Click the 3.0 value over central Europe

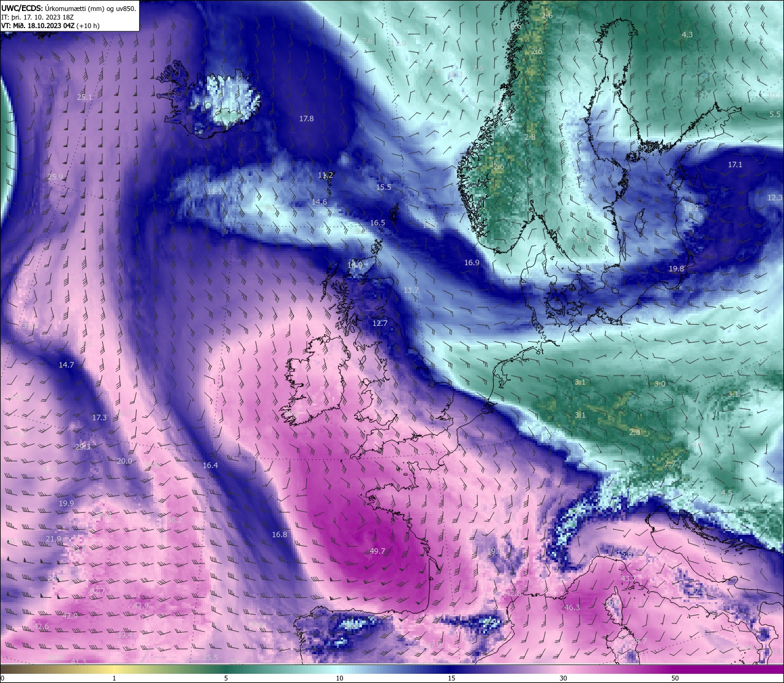click(x=660, y=384)
